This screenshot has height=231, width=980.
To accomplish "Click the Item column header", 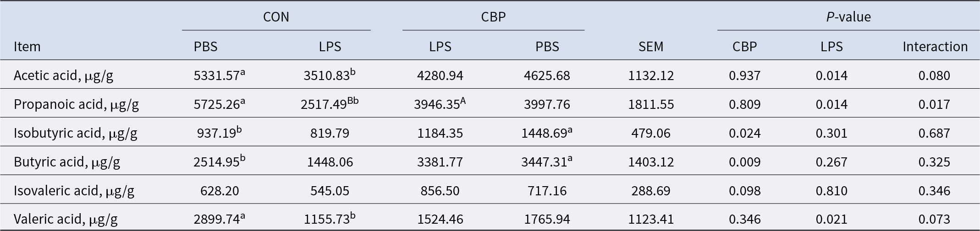I will [x=27, y=46].
